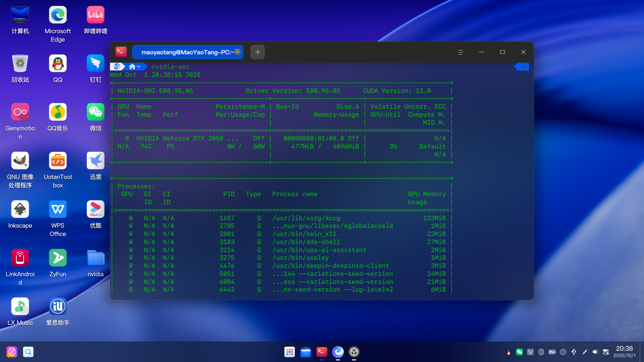This screenshot has height=362, width=644.
Task: Click process name '/usr/lib/xorg/Xorg'
Action: (x=306, y=218)
